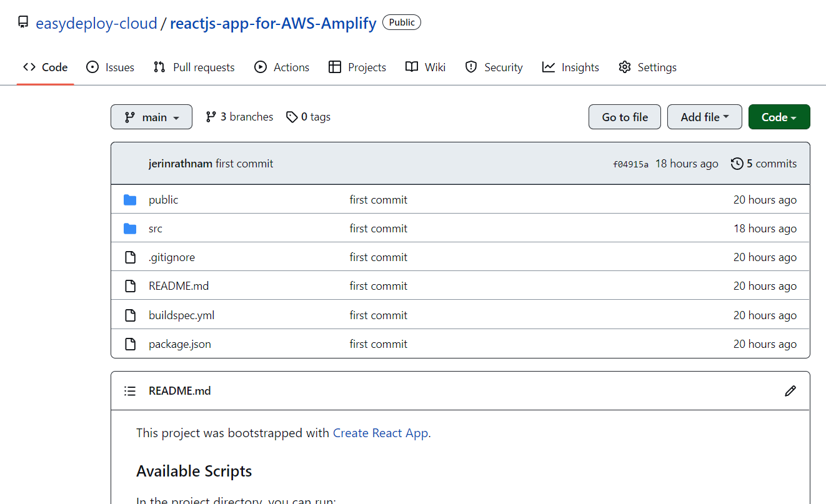Edit README using the pencil icon
The height and width of the screenshot is (504, 826).
pyautogui.click(x=790, y=391)
